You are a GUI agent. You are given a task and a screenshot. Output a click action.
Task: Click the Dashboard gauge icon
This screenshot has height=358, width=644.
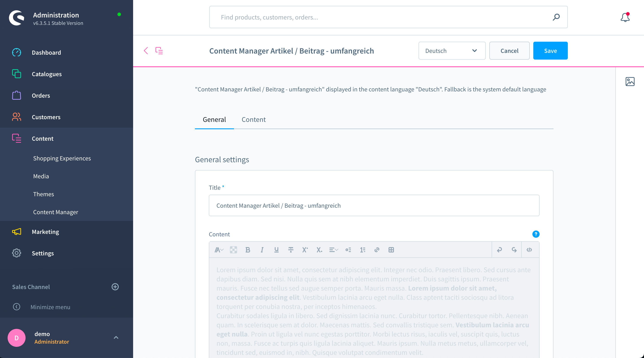tap(17, 52)
